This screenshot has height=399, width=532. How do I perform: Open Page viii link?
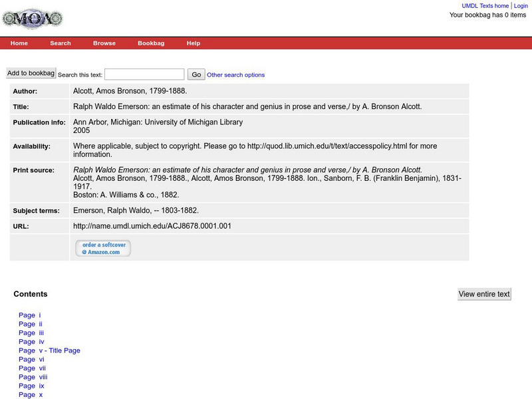click(x=33, y=377)
